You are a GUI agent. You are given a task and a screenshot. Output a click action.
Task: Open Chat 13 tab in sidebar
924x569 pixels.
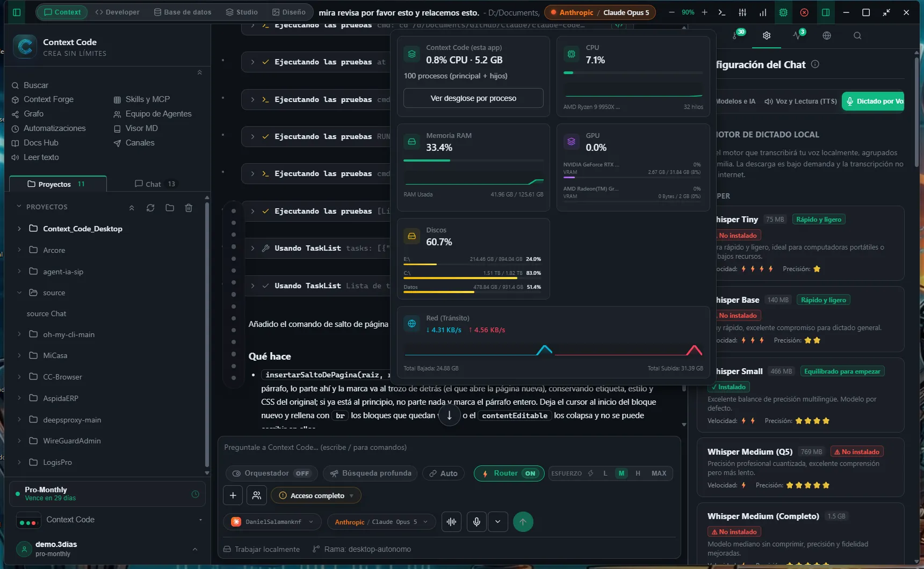(155, 184)
